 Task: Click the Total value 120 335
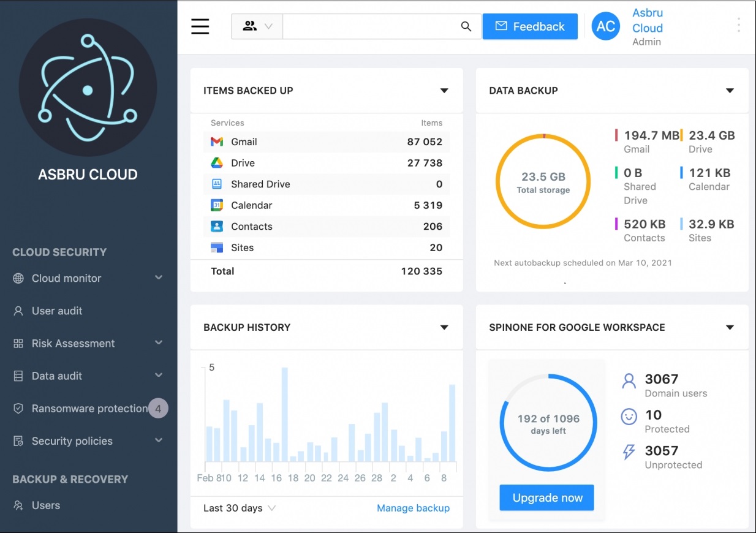tap(421, 271)
